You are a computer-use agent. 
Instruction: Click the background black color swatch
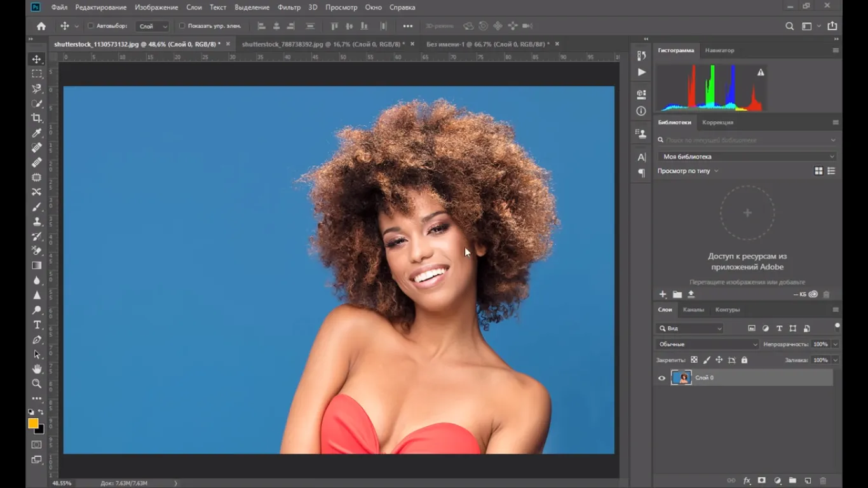pos(40,430)
